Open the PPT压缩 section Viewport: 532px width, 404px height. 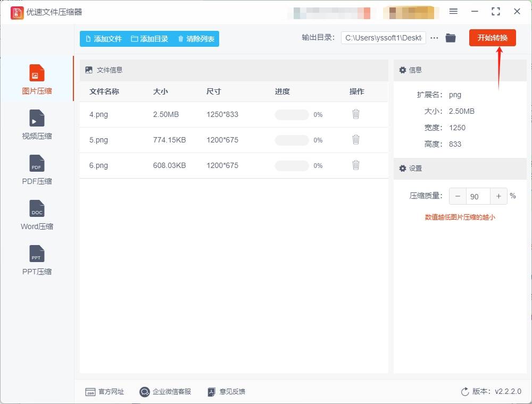click(37, 260)
